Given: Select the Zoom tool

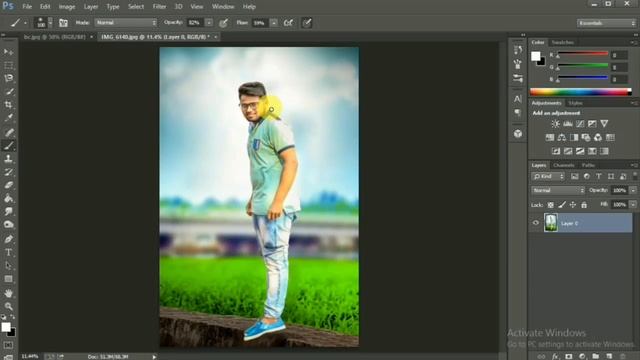Looking at the screenshot, I should [8, 306].
